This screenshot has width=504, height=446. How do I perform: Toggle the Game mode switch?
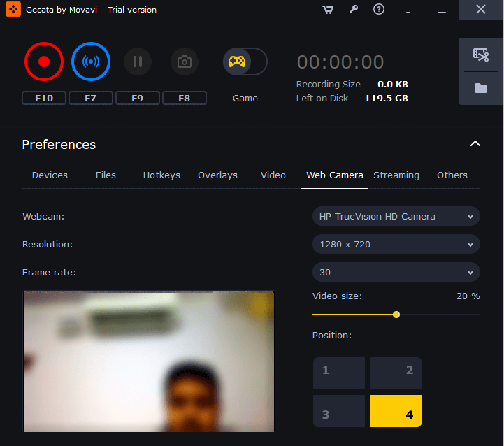[x=245, y=62]
